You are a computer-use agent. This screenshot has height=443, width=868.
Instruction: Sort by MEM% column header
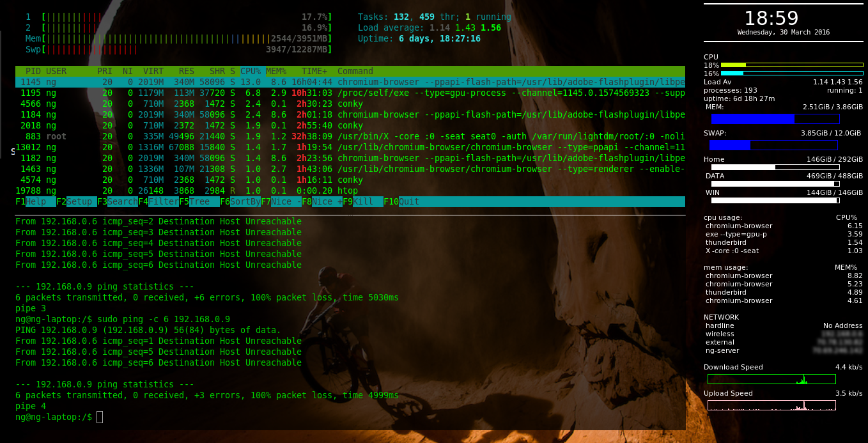coord(276,71)
